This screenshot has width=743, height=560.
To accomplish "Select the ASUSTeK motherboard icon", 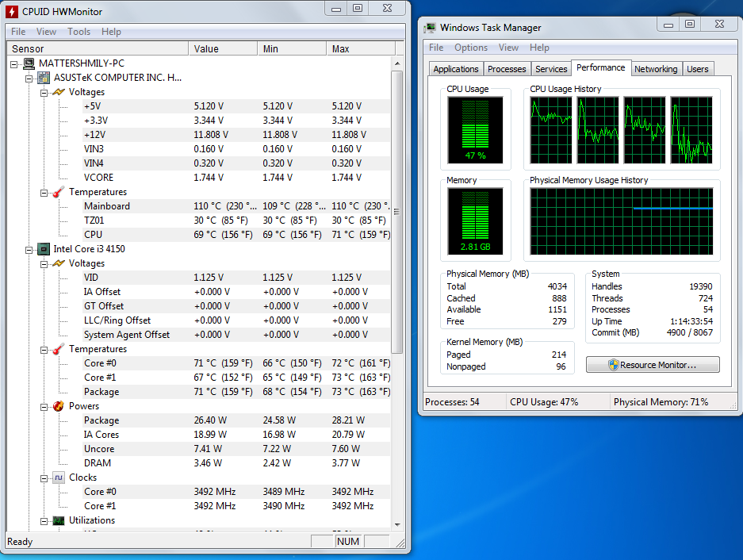I will click(44, 77).
